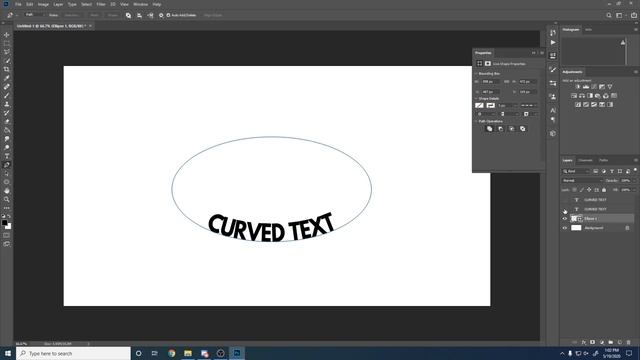Toggle lock position in Layers panel

[x=589, y=190]
